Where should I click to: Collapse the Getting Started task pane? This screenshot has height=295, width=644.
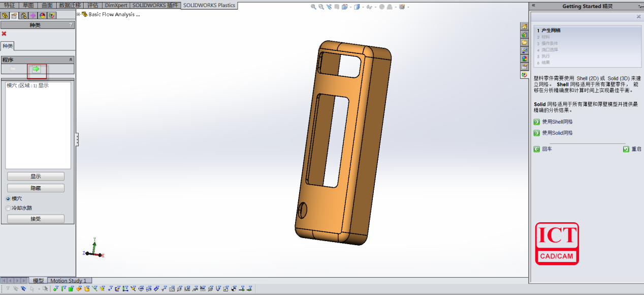(533, 6)
